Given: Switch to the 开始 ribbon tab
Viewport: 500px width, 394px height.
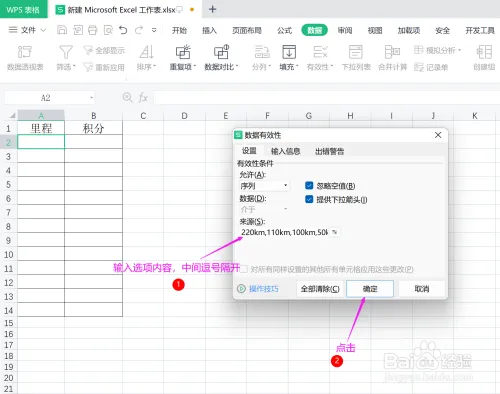Looking at the screenshot, I should 179,30.
